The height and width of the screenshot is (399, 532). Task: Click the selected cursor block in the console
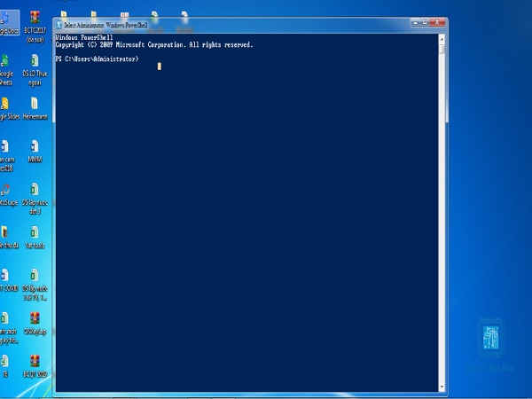click(x=159, y=66)
